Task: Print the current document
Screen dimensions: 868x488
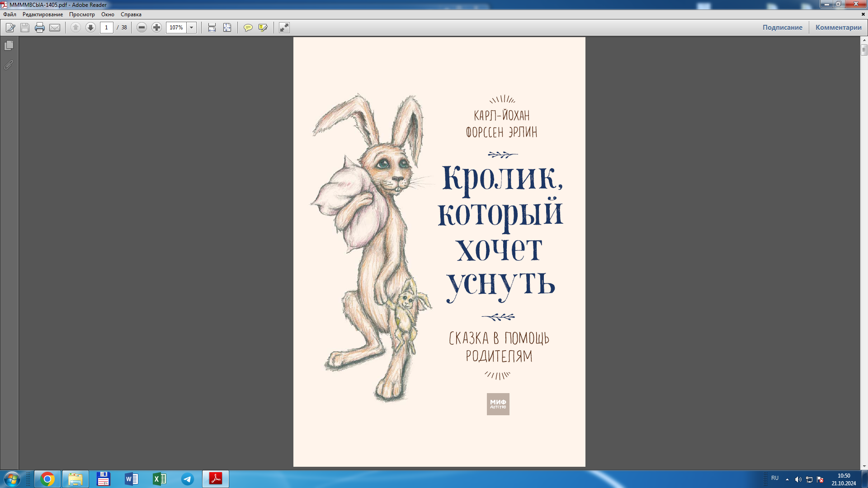Action: pyautogui.click(x=40, y=28)
